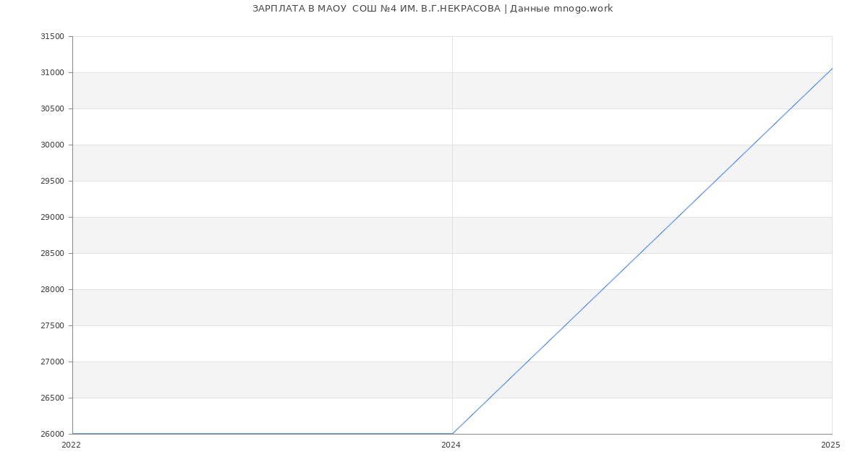
Task: Select the 30500 y-axis label
Action: coord(52,109)
